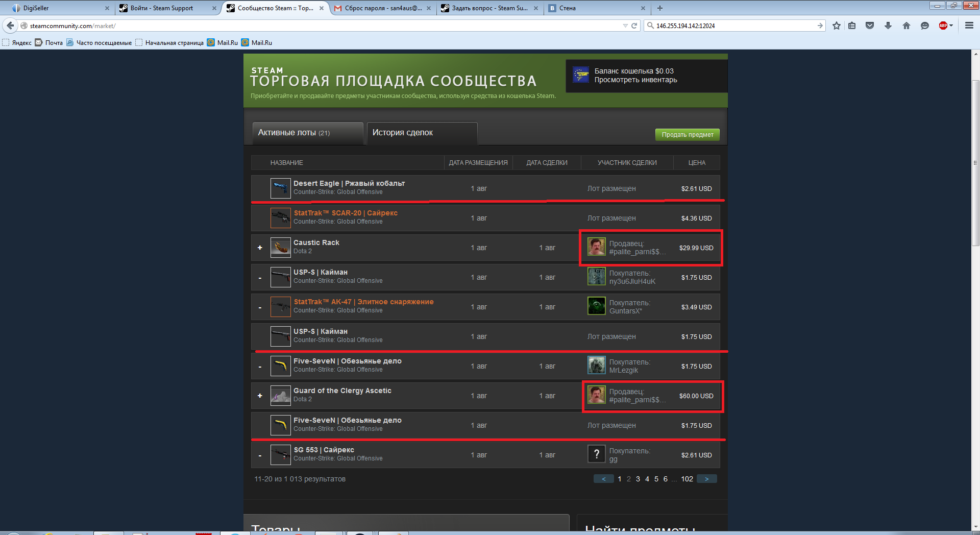Open the Яндекс bookmark
The width and height of the screenshot is (980, 535).
[x=17, y=43]
